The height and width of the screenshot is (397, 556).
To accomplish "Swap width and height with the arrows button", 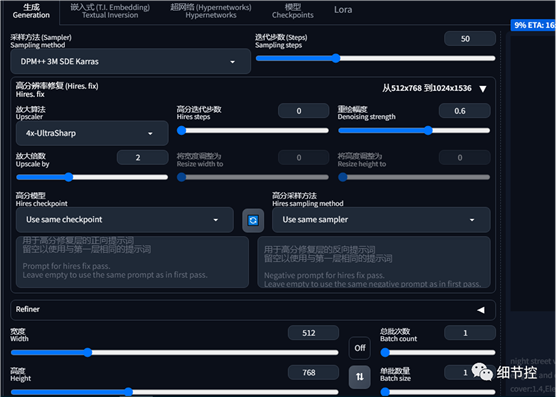I will pos(360,376).
